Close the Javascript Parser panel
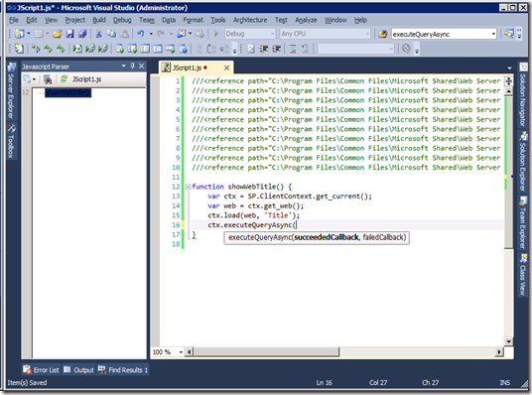The width and height of the screenshot is (532, 395). [x=142, y=66]
